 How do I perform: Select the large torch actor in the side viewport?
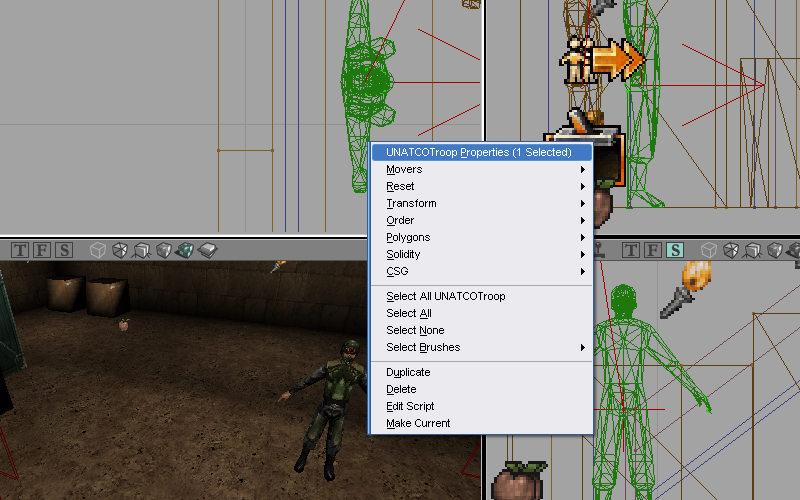click(x=686, y=289)
